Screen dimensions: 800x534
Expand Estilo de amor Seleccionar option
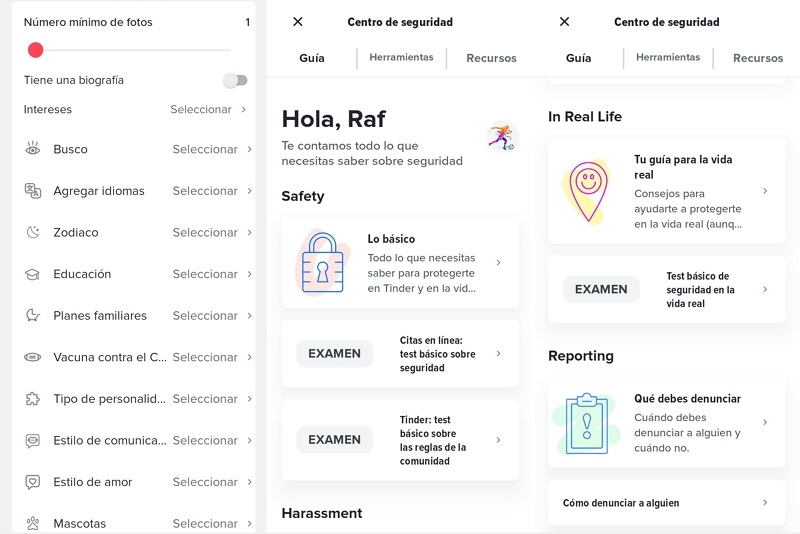coord(249,482)
